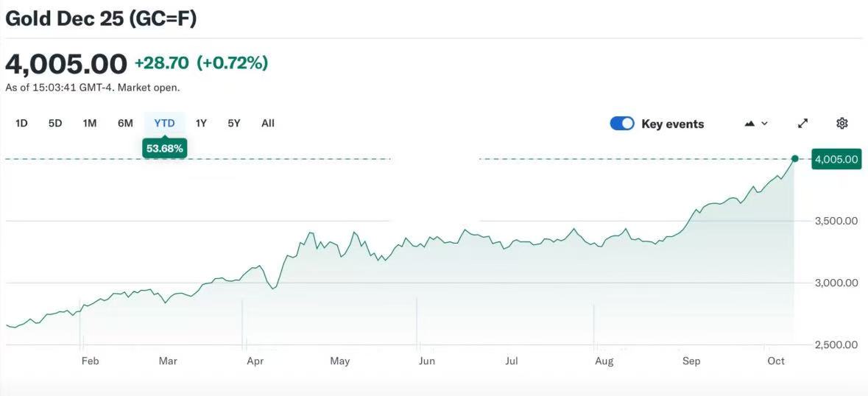
Task: Open the chart type dropdown chevron
Action: [764, 124]
